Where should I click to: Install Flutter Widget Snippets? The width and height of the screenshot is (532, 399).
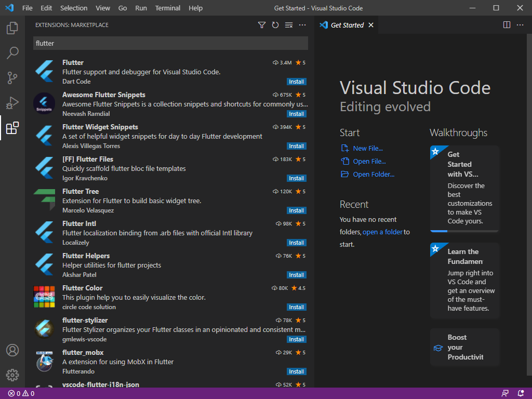click(x=296, y=146)
